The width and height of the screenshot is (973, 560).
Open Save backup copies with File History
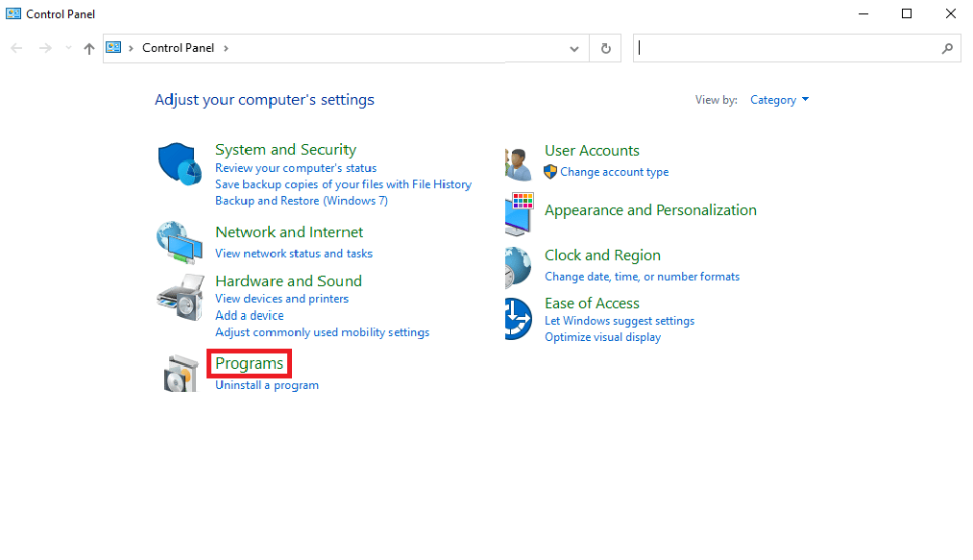343,184
